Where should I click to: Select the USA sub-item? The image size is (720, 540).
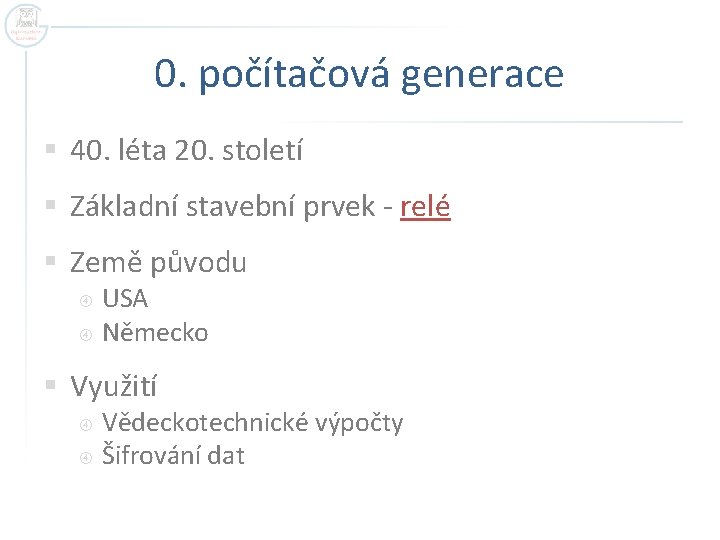[125, 298]
